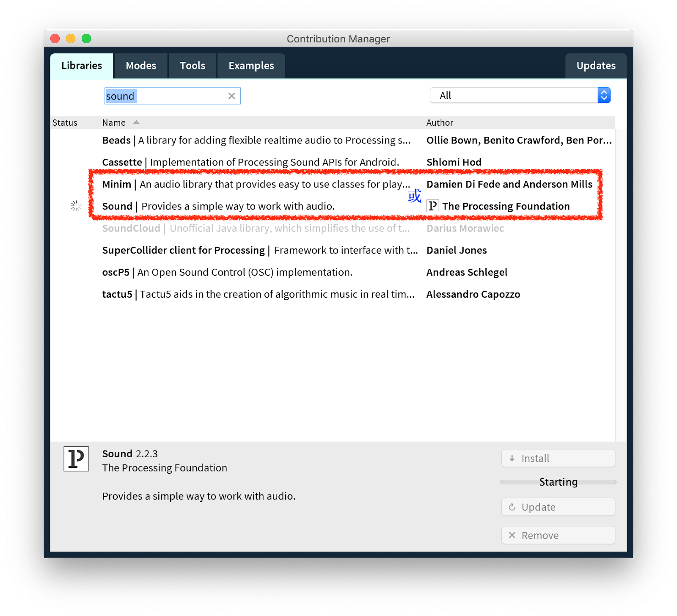Click author The Processing Foundation in list

pyautogui.click(x=506, y=206)
